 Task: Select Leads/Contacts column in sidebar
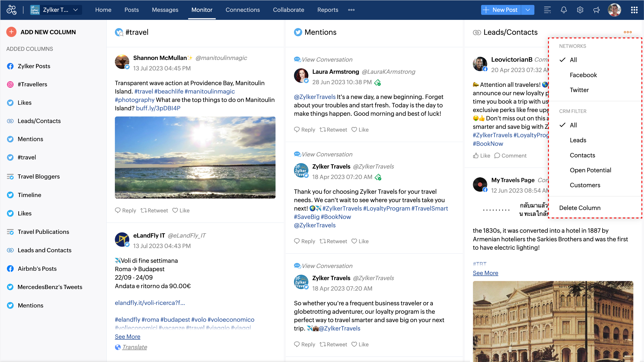(39, 121)
